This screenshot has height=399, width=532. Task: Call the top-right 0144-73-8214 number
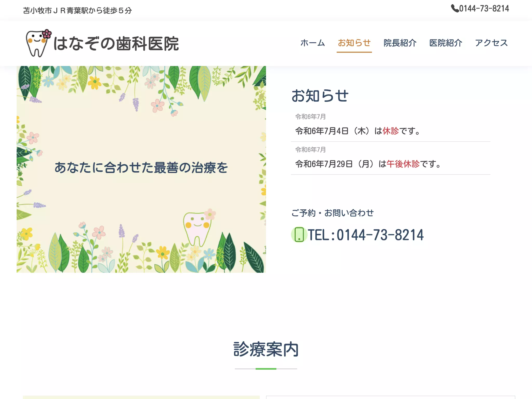pyautogui.click(x=484, y=9)
